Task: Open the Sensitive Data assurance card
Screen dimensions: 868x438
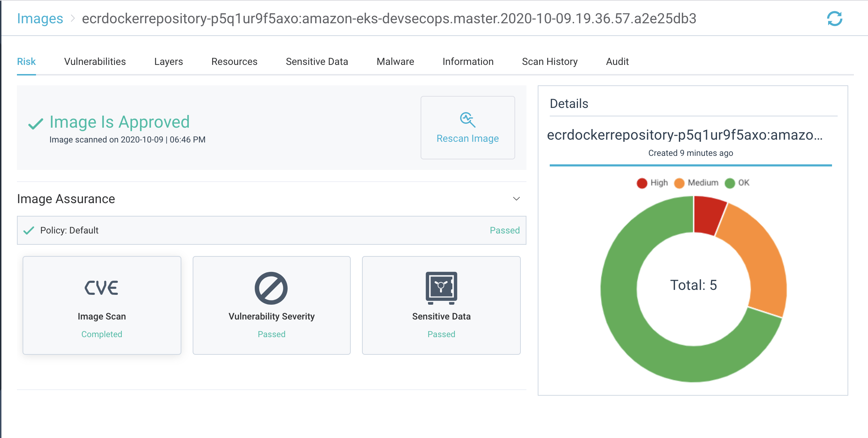Action: 441,305
